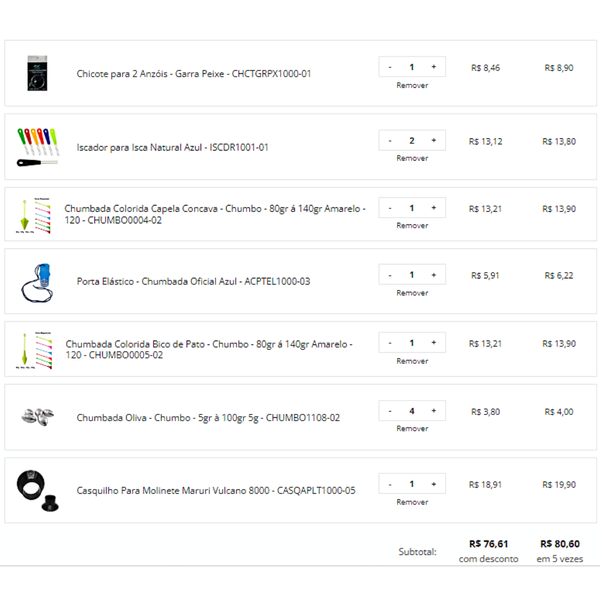Viewport: 600px width, 600px height.
Task: Remove Casquilho Para Molinete Maruri Vulcano
Action: pos(412,502)
